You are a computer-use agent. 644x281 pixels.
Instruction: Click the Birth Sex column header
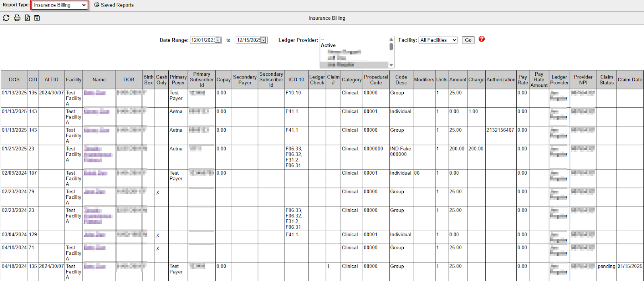149,80
